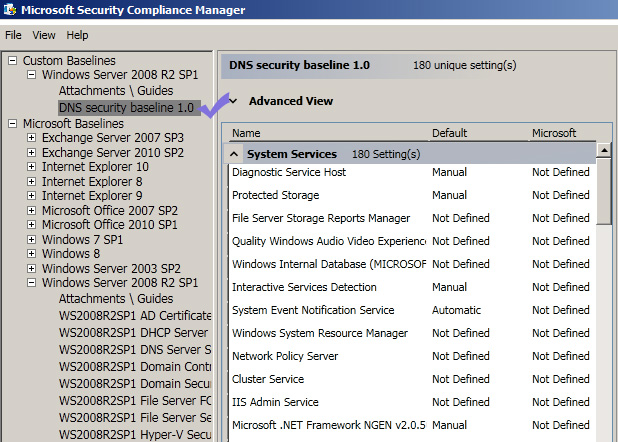This screenshot has height=442, width=618.
Task: Select WS2008R2SP1 DNS Server baseline
Action: (x=135, y=350)
